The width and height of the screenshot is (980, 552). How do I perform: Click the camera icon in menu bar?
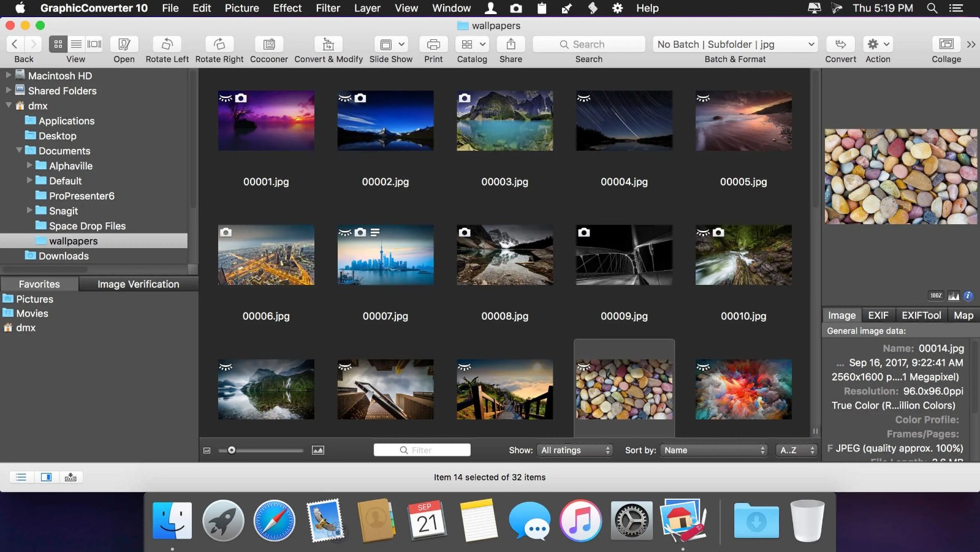pyautogui.click(x=516, y=8)
